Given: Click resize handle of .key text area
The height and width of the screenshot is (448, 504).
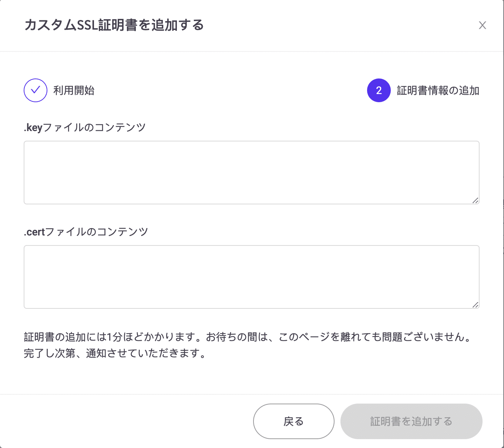Looking at the screenshot, I should point(476,200).
